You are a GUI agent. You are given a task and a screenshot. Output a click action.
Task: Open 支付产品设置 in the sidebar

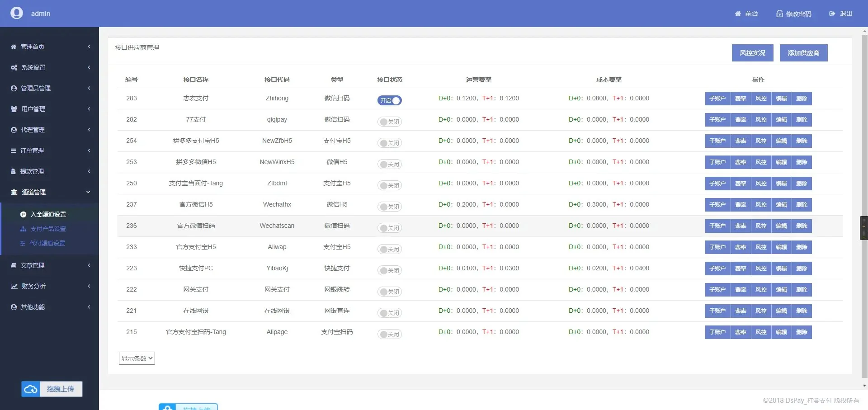coord(48,229)
